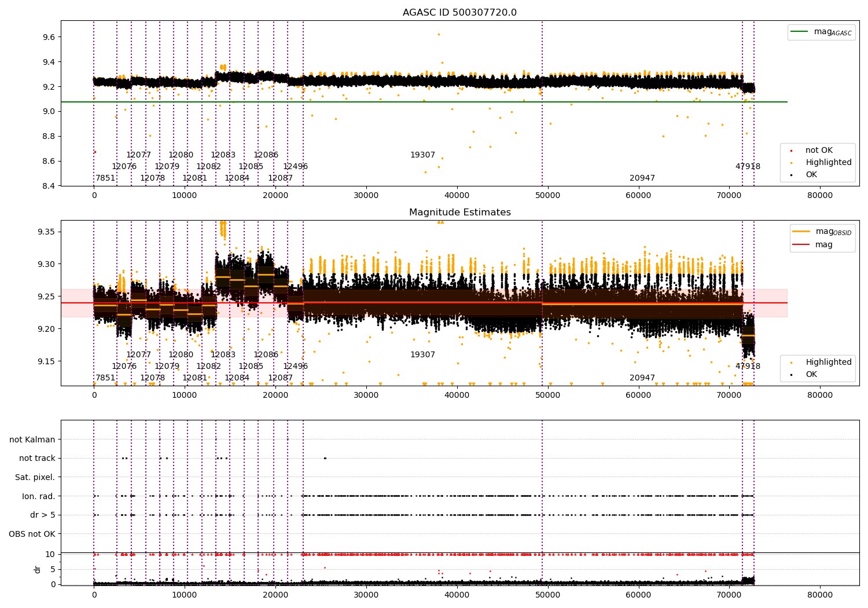Click obsid label 47918 in the AGASC plot
Image resolution: width=868 pixels, height=608 pixels.
point(748,167)
